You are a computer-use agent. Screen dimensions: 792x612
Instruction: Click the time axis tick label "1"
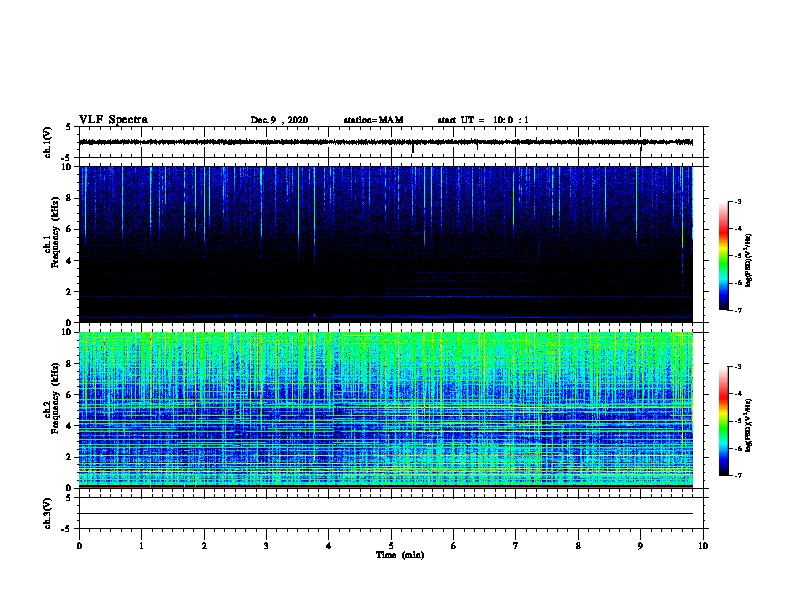141,546
